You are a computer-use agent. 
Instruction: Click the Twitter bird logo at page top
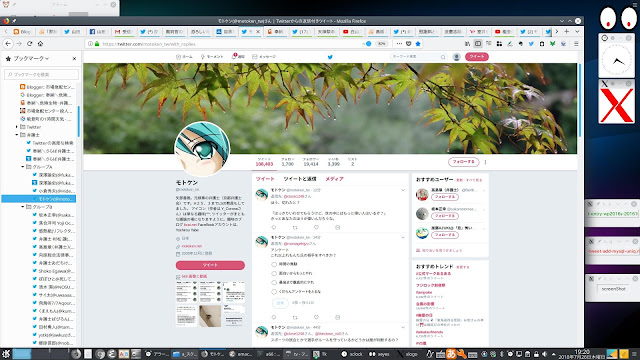(330, 57)
